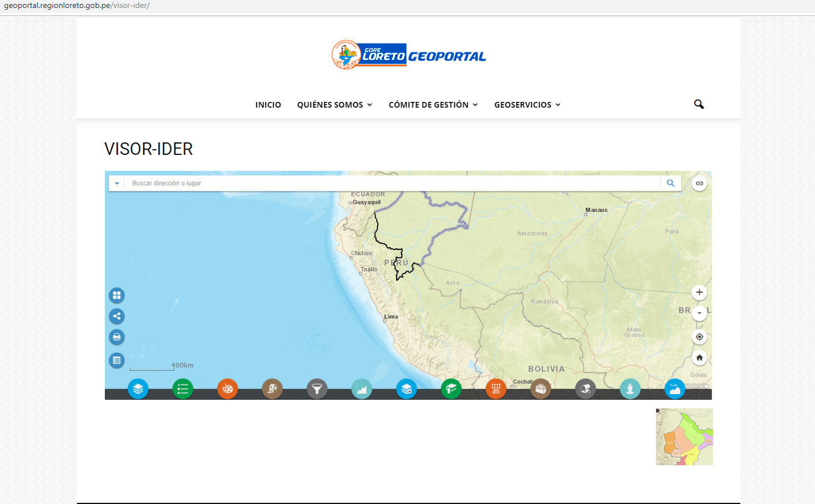Zoom in with the plus button
The height and width of the screenshot is (504, 815).
coord(699,292)
